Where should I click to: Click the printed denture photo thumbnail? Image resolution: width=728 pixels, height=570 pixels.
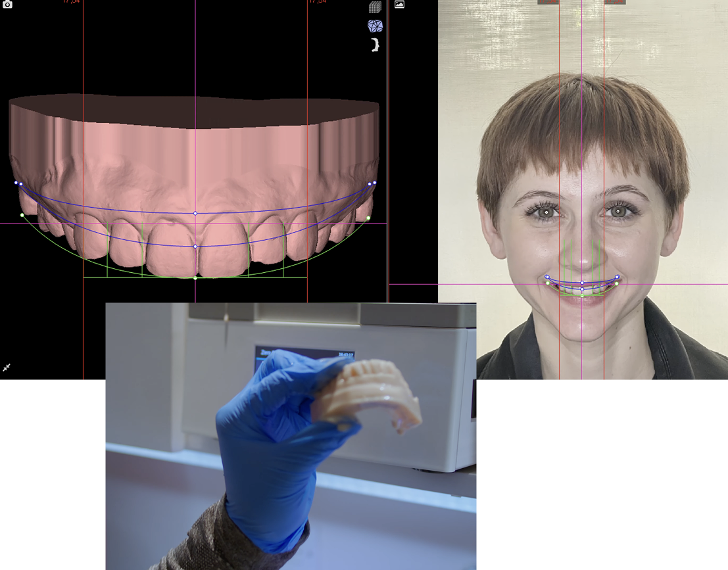(x=291, y=435)
